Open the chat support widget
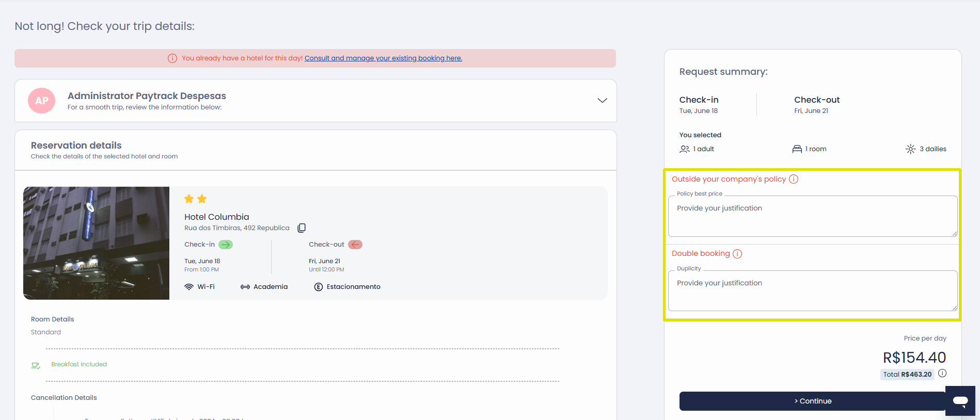980x420 pixels. pos(960,401)
